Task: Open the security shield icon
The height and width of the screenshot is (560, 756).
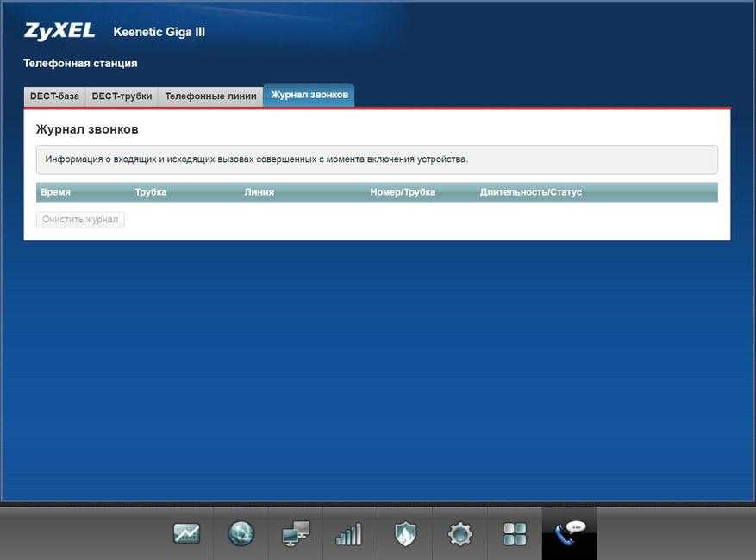Action: [x=404, y=534]
